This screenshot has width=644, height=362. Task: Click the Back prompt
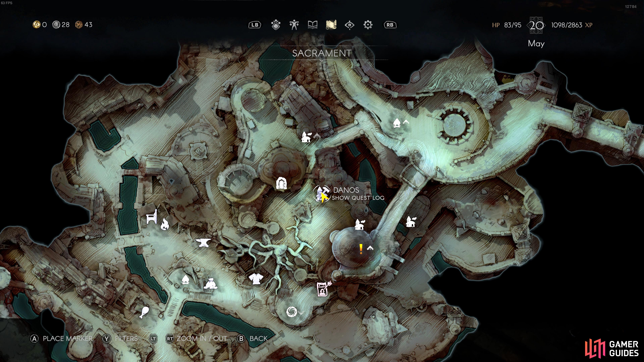click(253, 339)
